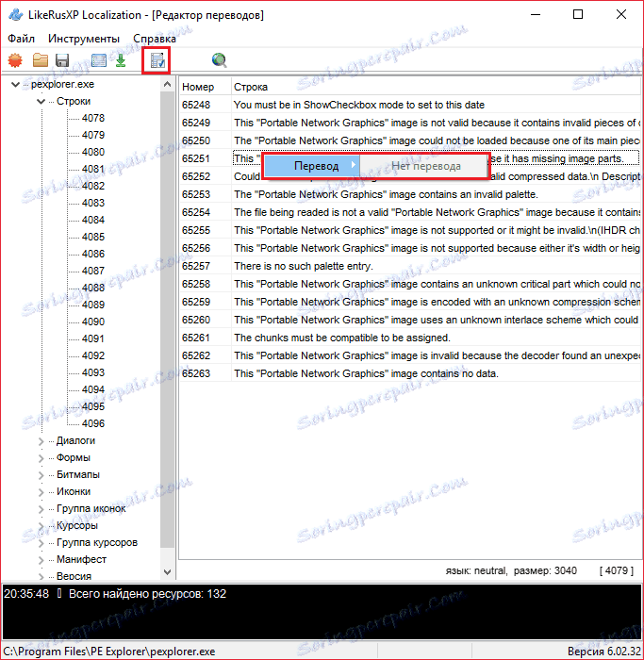Expand the Битмапы tree branch
Image resolution: width=644 pixels, height=660 pixels.
point(41,475)
